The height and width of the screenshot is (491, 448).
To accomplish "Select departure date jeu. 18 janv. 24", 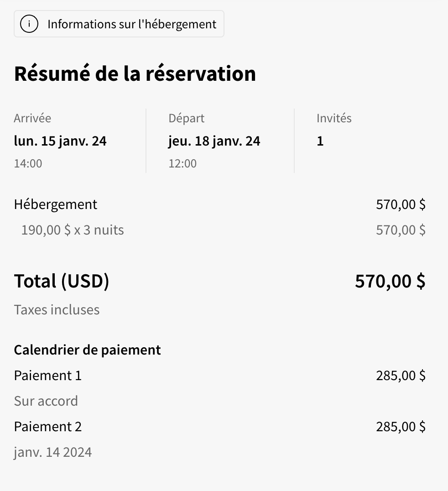I will (x=214, y=141).
